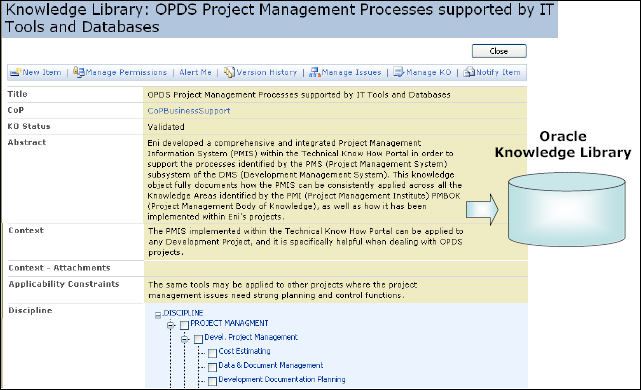This screenshot has width=641, height=390.
Task: Check the Data & Document Management checkbox
Action: pos(212,367)
